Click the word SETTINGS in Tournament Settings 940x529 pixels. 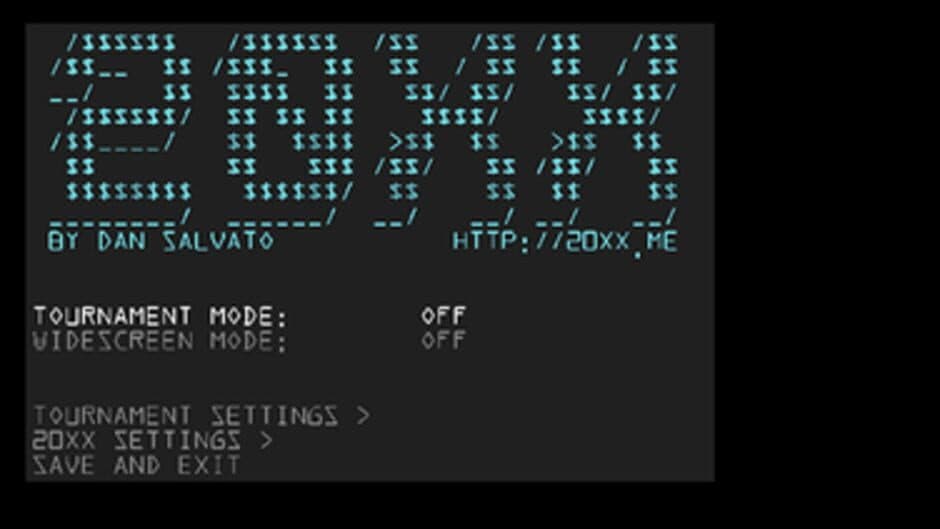click(274, 415)
